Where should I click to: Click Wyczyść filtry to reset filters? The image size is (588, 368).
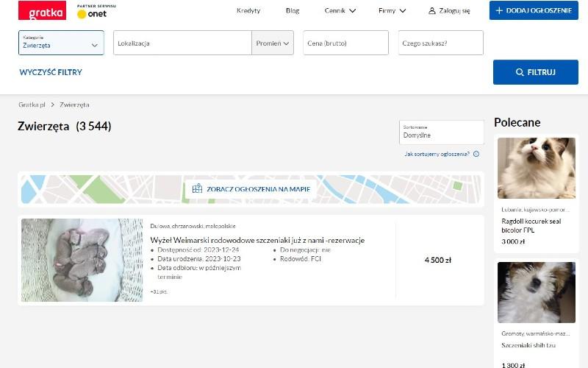[x=51, y=72]
